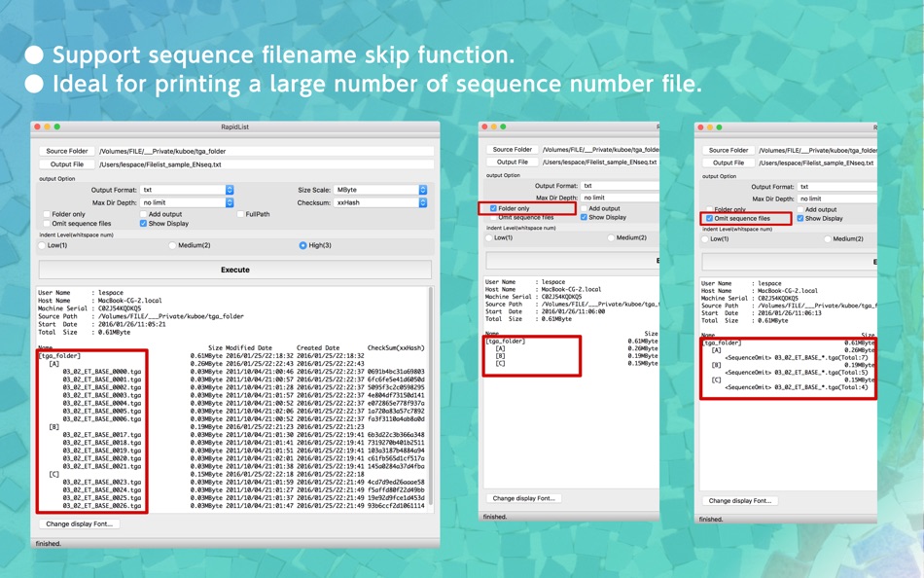Select the High(3) indent level radio
The image size is (924, 578).
pos(302,245)
